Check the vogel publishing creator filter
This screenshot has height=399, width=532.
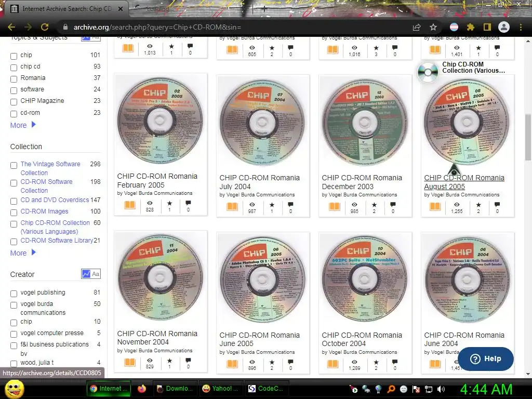tap(14, 294)
